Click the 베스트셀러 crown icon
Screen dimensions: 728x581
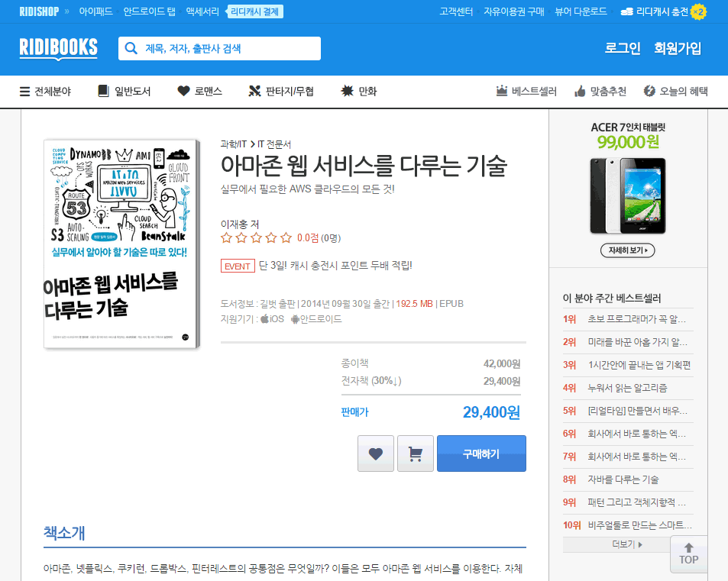point(502,92)
